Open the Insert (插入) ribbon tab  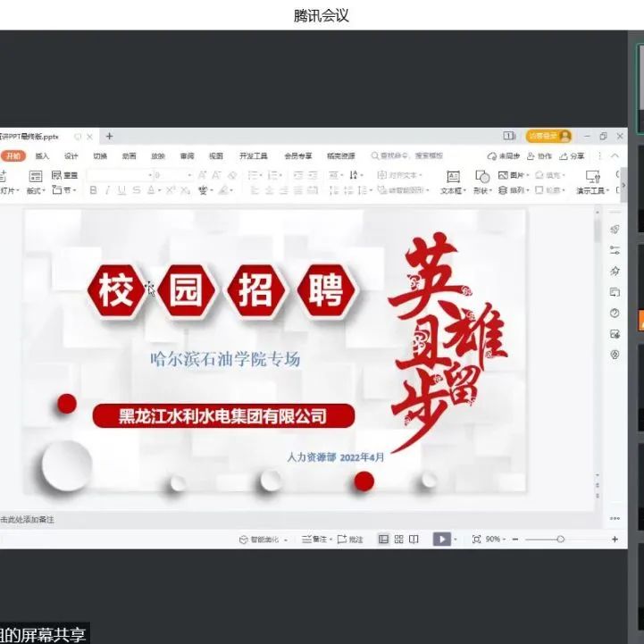[x=42, y=156]
